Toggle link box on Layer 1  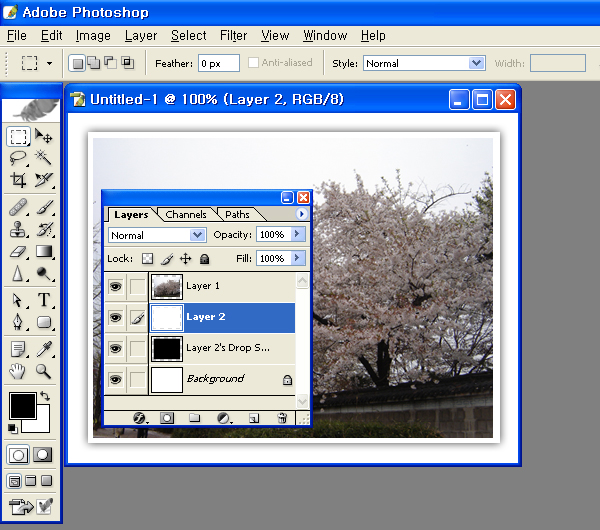137,286
